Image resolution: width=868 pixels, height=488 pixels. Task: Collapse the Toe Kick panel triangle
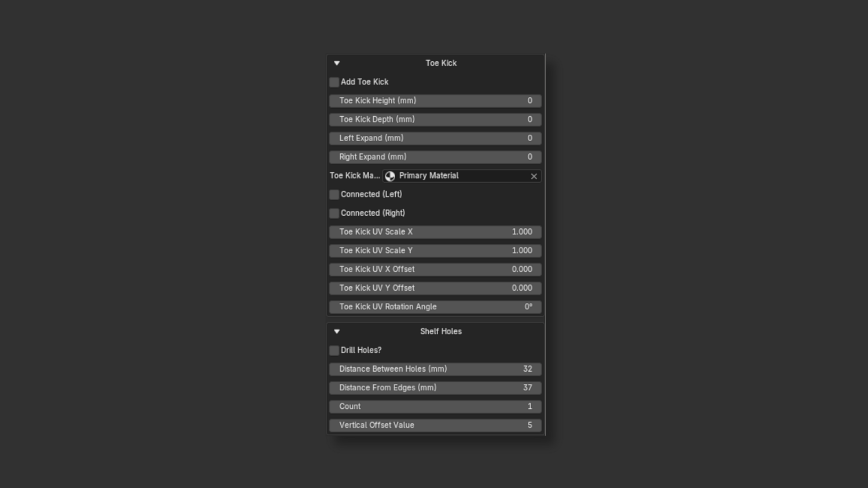(x=337, y=63)
